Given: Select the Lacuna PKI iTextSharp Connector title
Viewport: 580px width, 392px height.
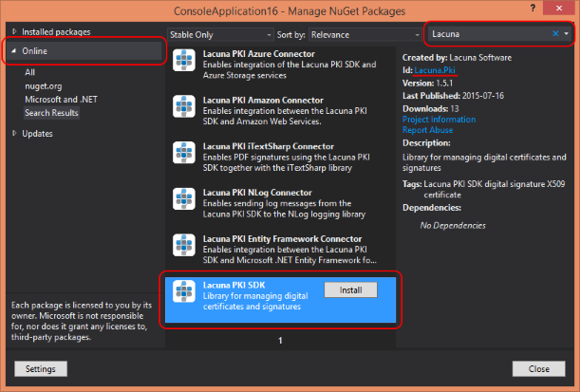Looking at the screenshot, I should [x=269, y=146].
